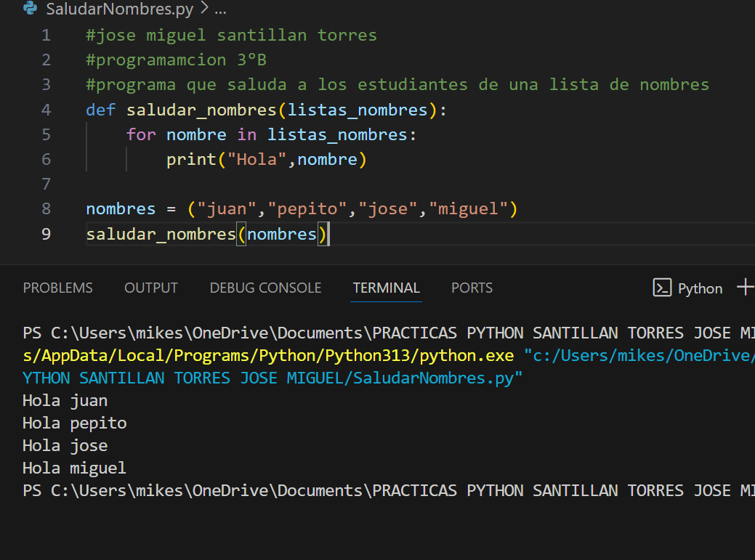The height and width of the screenshot is (560, 755).
Task: Click the "pepito" string in the tuple
Action: pyautogui.click(x=307, y=209)
